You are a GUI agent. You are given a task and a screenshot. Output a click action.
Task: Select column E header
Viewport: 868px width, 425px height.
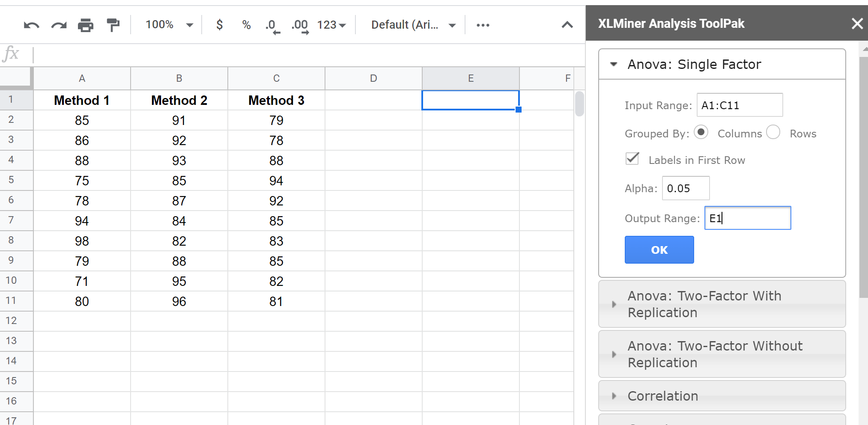(471, 78)
